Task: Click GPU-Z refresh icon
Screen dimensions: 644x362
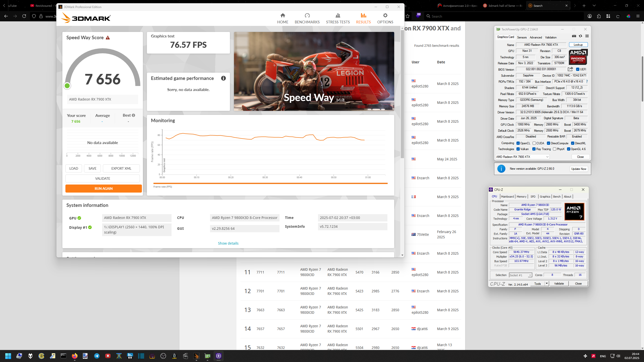Action: 580,36
